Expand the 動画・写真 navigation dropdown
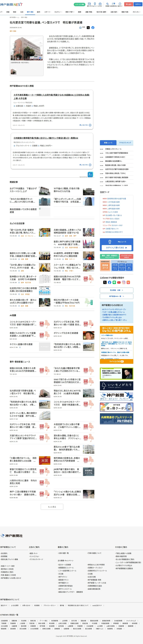Image resolution: width=143 pixels, height=644 pixels. [x=126, y=12]
